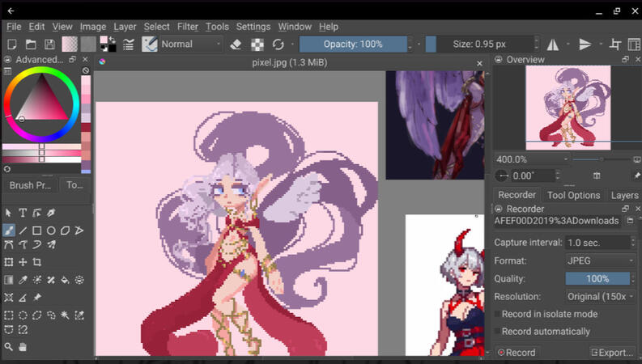Open the JPEG format dropdown

point(601,260)
